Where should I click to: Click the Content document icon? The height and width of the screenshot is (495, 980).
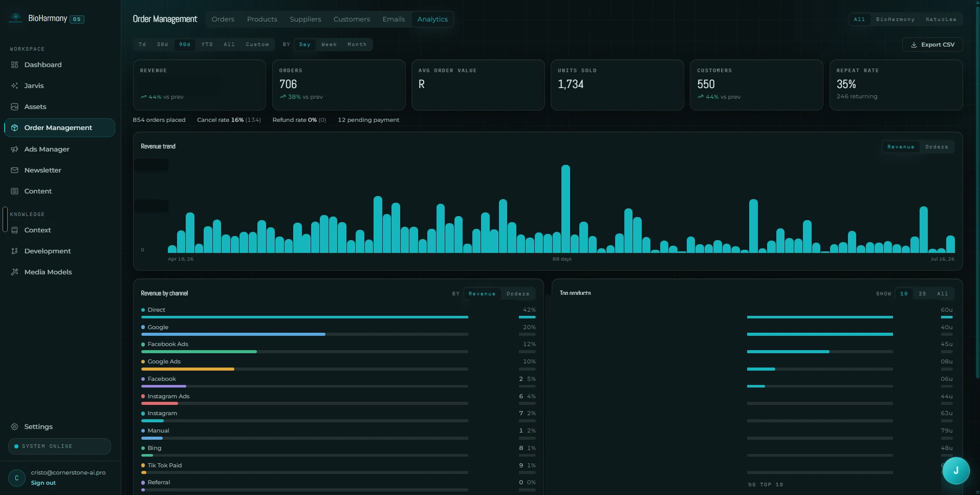[x=14, y=191]
